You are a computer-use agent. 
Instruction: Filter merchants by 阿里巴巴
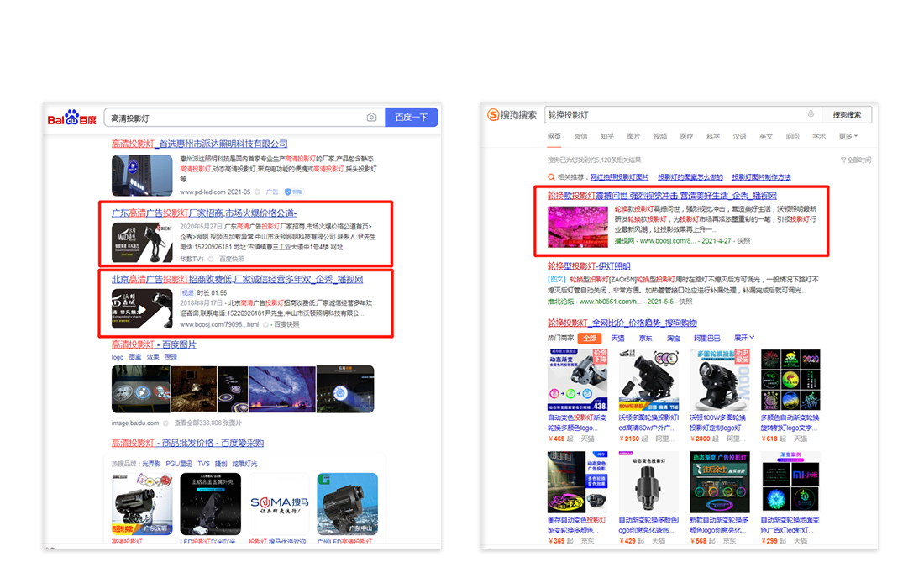(706, 339)
